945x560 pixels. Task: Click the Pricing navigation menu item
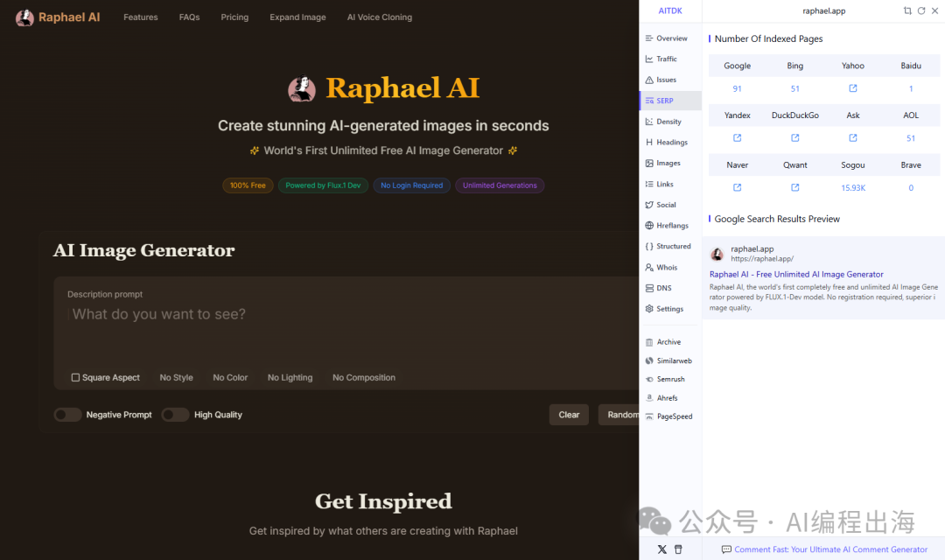234,17
